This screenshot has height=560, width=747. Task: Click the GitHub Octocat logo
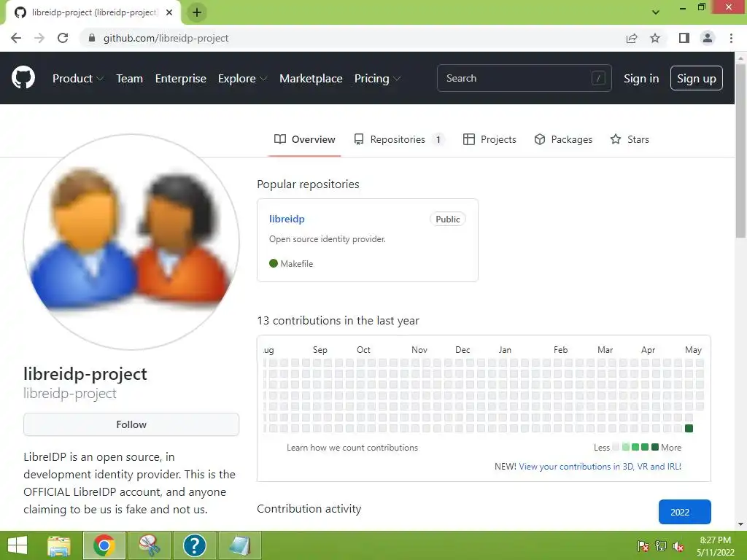click(x=23, y=78)
